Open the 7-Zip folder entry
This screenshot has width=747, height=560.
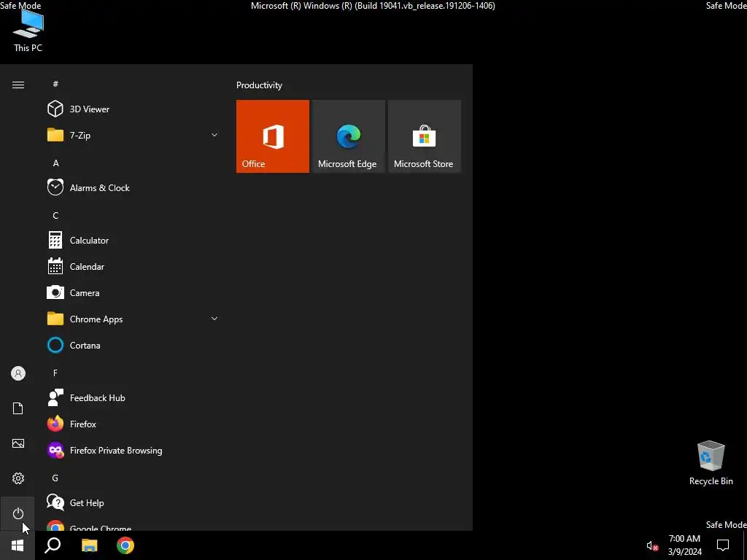pos(133,135)
